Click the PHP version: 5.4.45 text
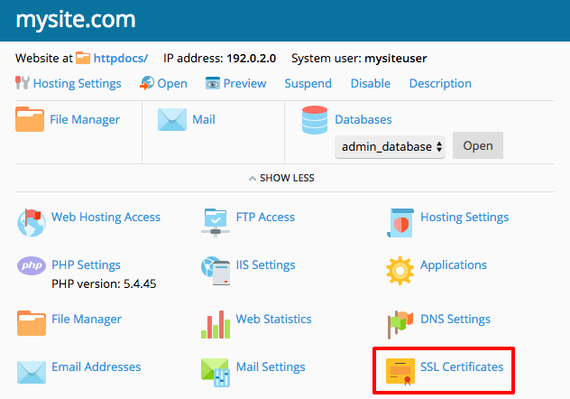This screenshot has width=570, height=399. pos(104,284)
